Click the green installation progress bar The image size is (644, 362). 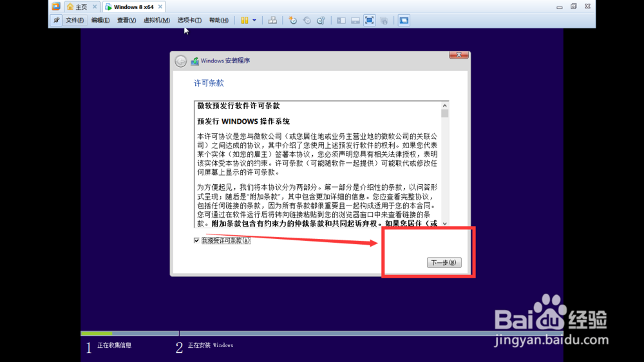[97, 333]
